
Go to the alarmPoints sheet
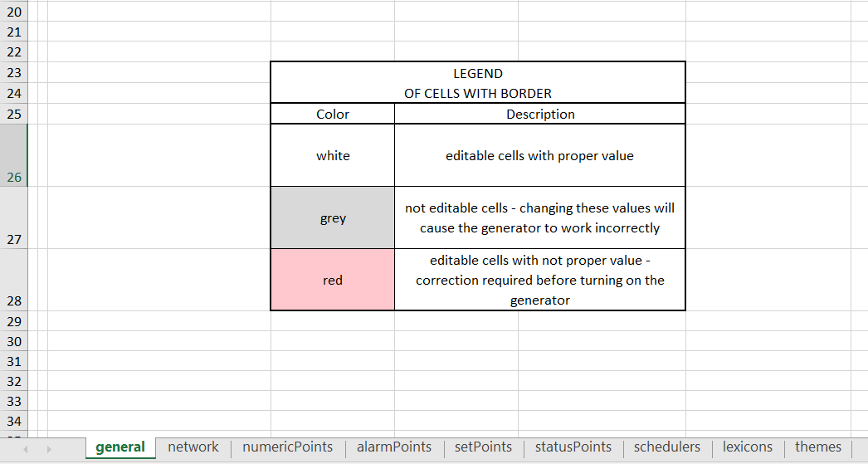pos(394,447)
